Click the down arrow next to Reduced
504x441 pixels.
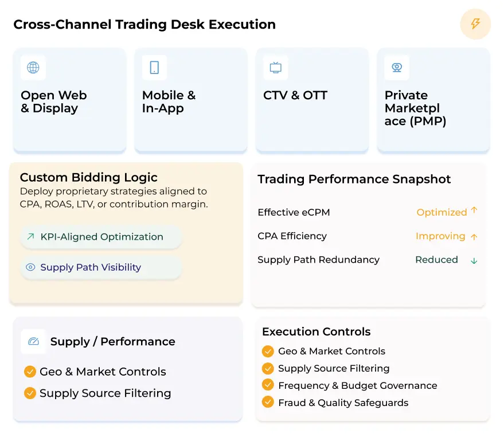point(474,260)
